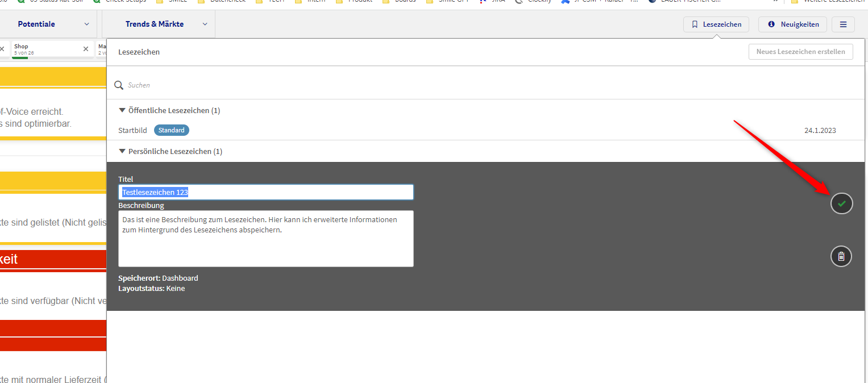The width and height of the screenshot is (868, 383).
Task: Click inside the Beschreibung text area
Action: click(x=265, y=244)
